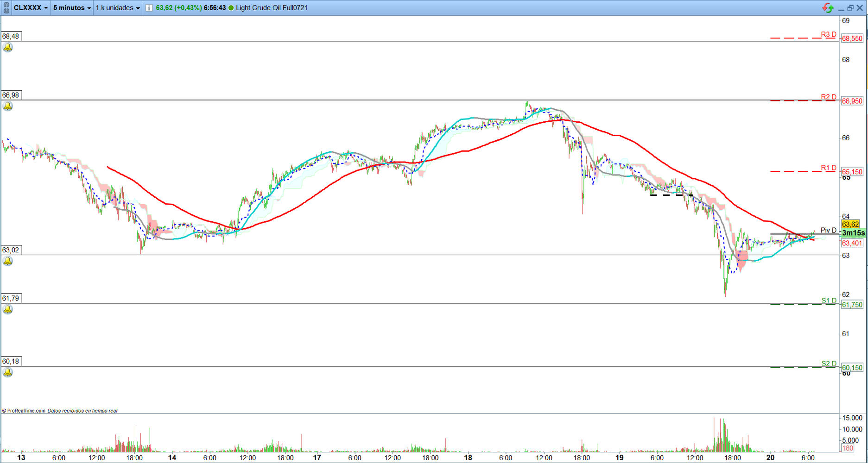Select the 63,02 horizontal line label
Screen dimensions: 868x463
pyautogui.click(x=11, y=250)
